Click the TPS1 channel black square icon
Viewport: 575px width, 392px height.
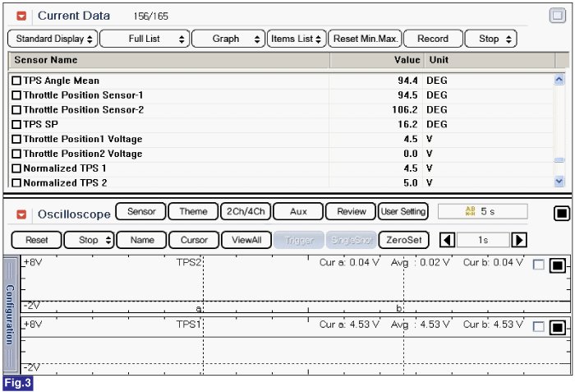click(x=557, y=327)
